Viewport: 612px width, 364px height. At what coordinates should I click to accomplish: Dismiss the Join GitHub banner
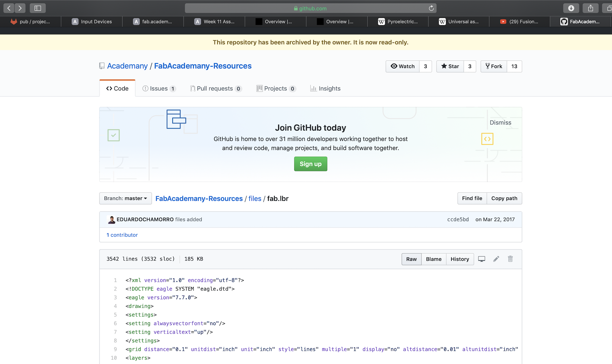point(500,123)
